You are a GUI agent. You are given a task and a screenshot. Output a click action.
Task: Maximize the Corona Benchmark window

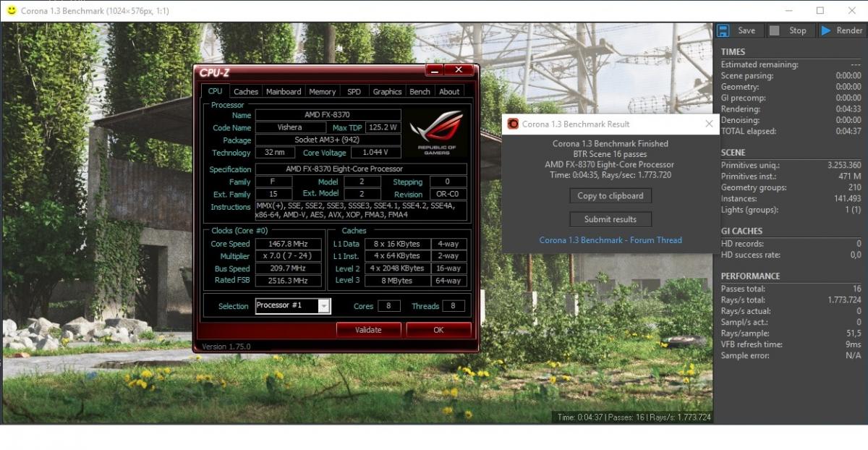820,11
